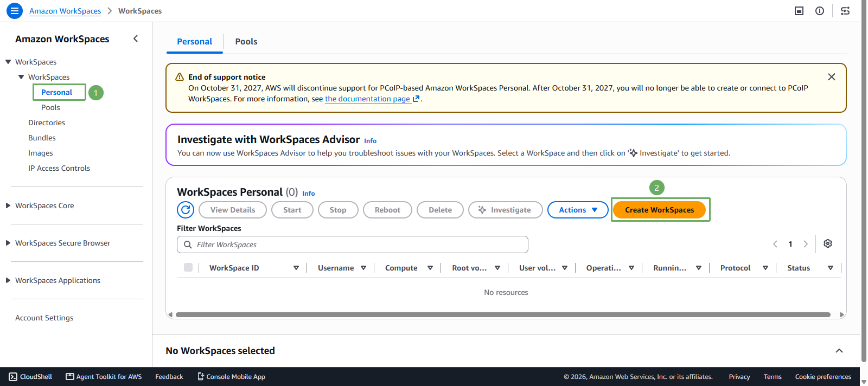The image size is (868, 386).
Task: Open the documentation page link
Action: (372, 99)
